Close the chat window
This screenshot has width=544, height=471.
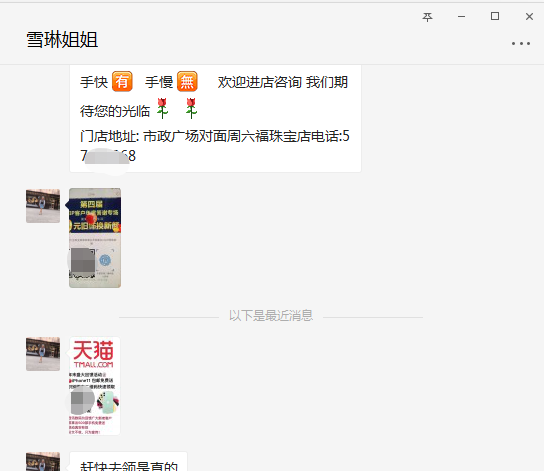529,16
